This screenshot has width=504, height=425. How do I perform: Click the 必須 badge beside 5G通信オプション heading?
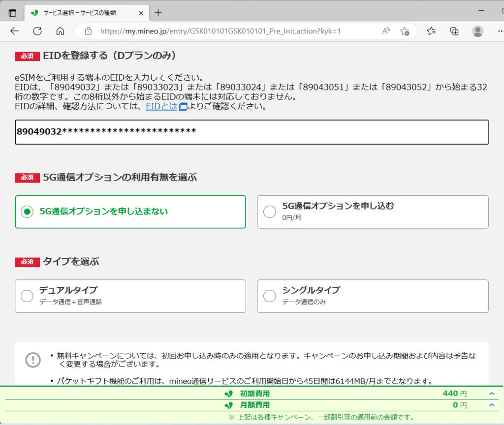coord(28,178)
